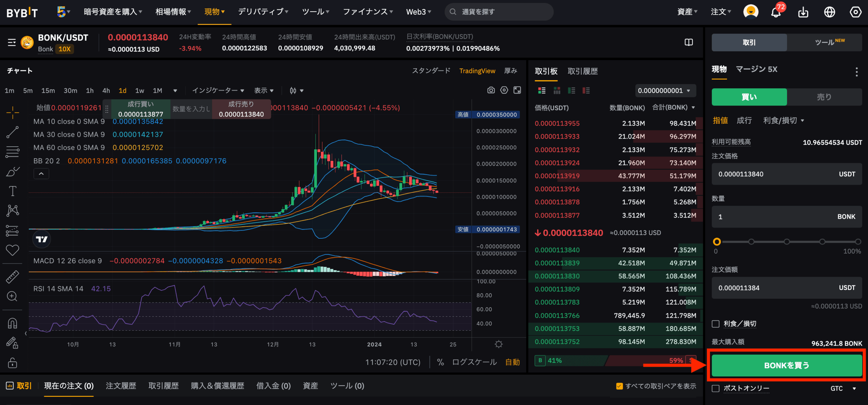The height and width of the screenshot is (405, 868).
Task: Open the ruler measure tool
Action: pos(13,277)
